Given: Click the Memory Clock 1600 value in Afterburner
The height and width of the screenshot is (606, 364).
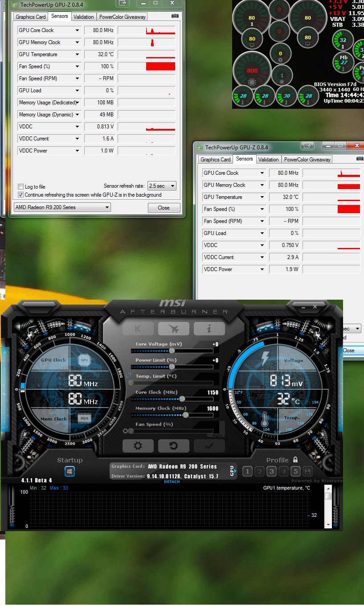Looking at the screenshot, I should [x=213, y=408].
